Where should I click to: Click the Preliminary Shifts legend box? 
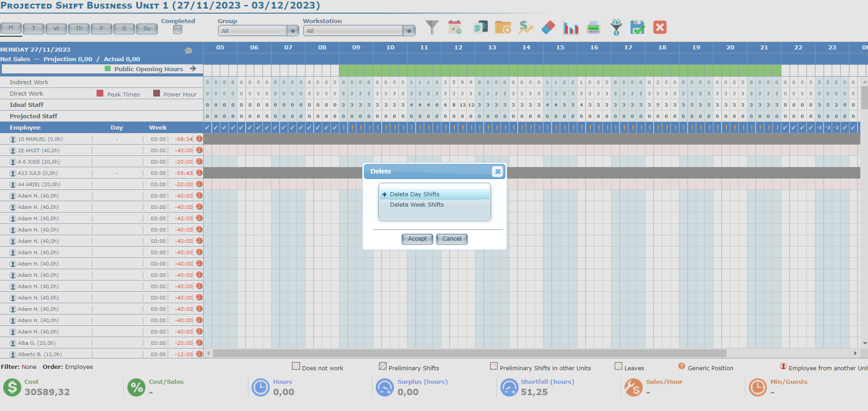coord(383,366)
